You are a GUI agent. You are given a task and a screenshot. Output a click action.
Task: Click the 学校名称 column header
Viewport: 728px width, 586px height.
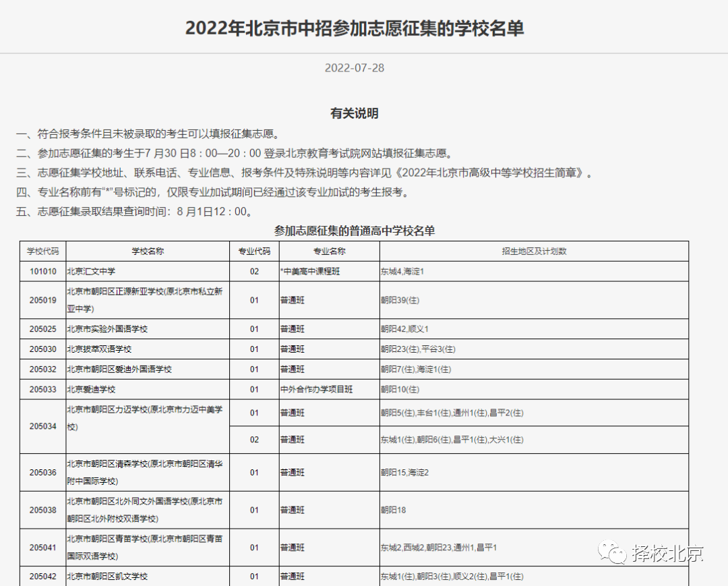coord(148,252)
